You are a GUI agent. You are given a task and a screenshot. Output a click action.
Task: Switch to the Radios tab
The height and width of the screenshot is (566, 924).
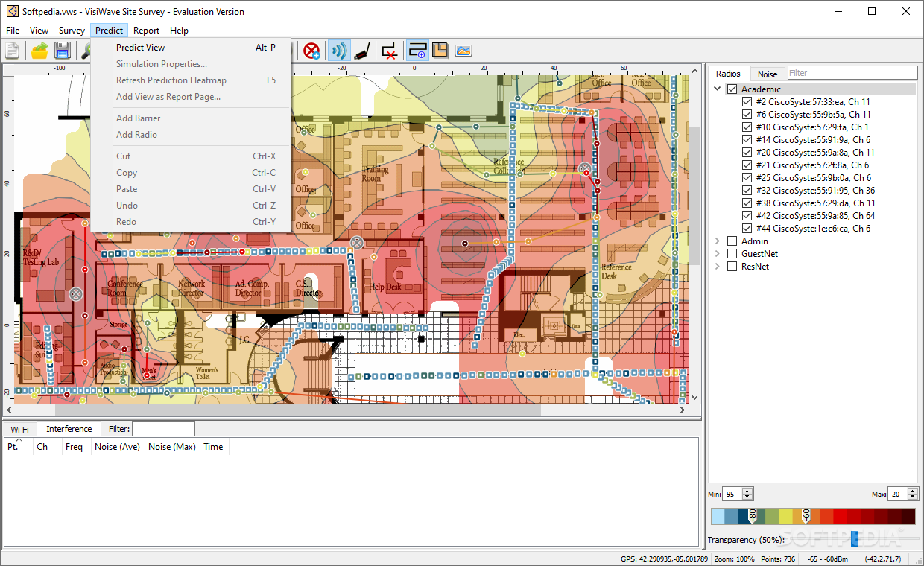pyautogui.click(x=728, y=74)
